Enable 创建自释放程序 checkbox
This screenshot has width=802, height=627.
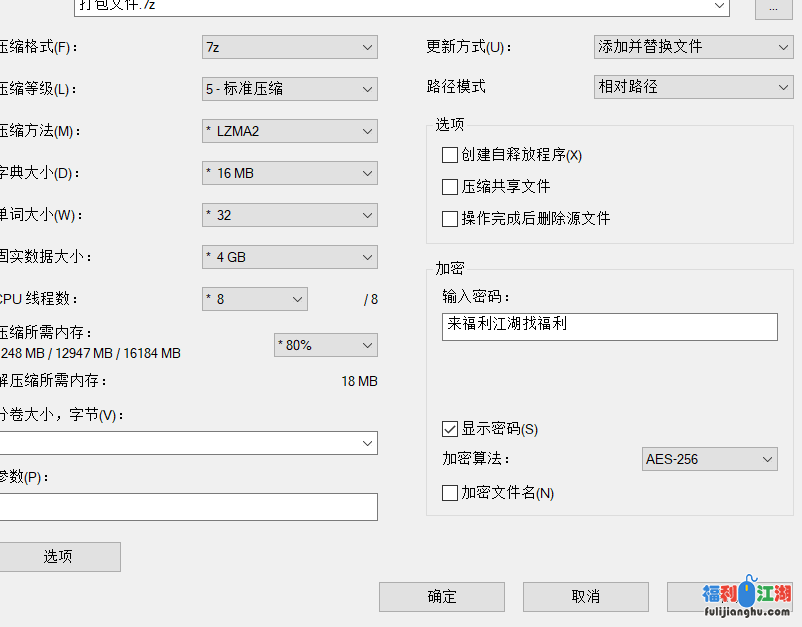[450, 155]
